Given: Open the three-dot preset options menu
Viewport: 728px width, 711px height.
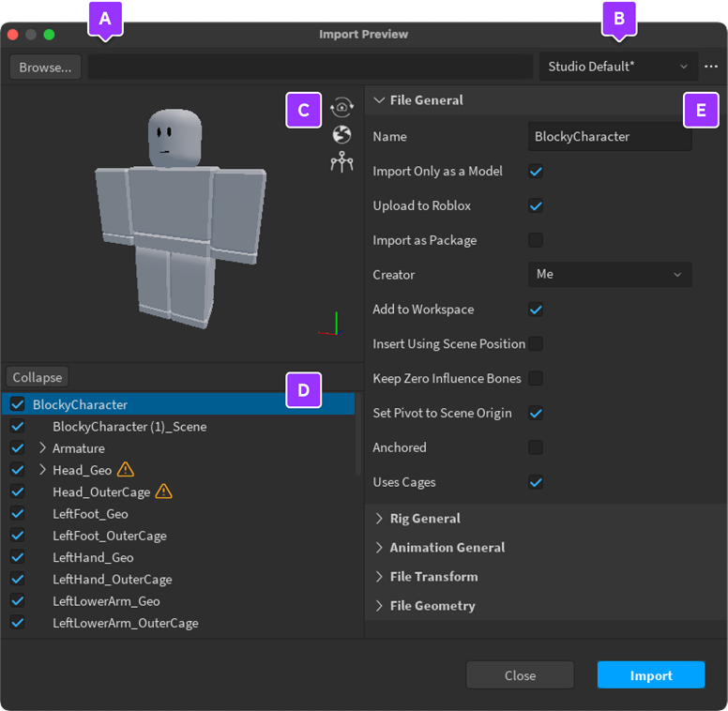Looking at the screenshot, I should click(711, 67).
